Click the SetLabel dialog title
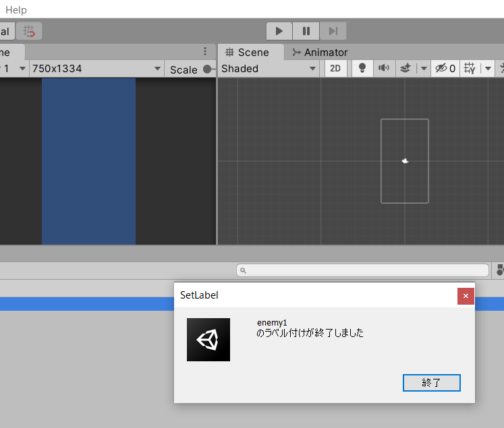The height and width of the screenshot is (428, 504). [x=199, y=295]
